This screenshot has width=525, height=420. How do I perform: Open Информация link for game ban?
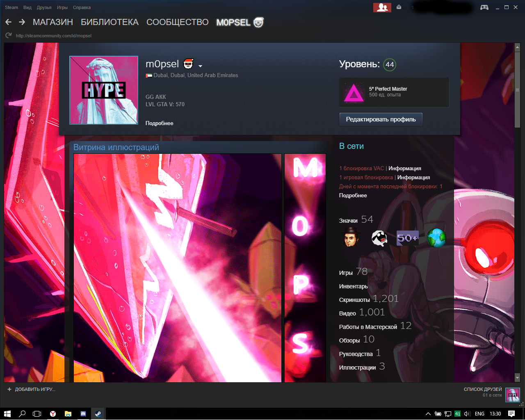point(413,177)
